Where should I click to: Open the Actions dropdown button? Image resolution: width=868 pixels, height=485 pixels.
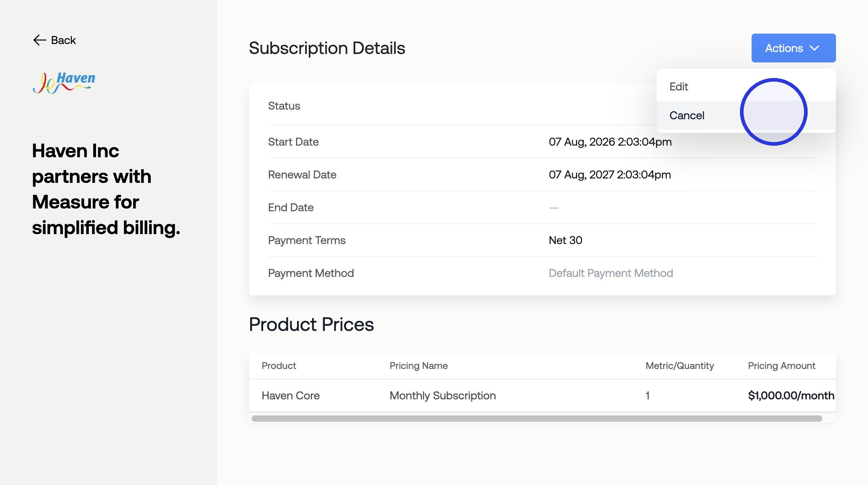793,48
